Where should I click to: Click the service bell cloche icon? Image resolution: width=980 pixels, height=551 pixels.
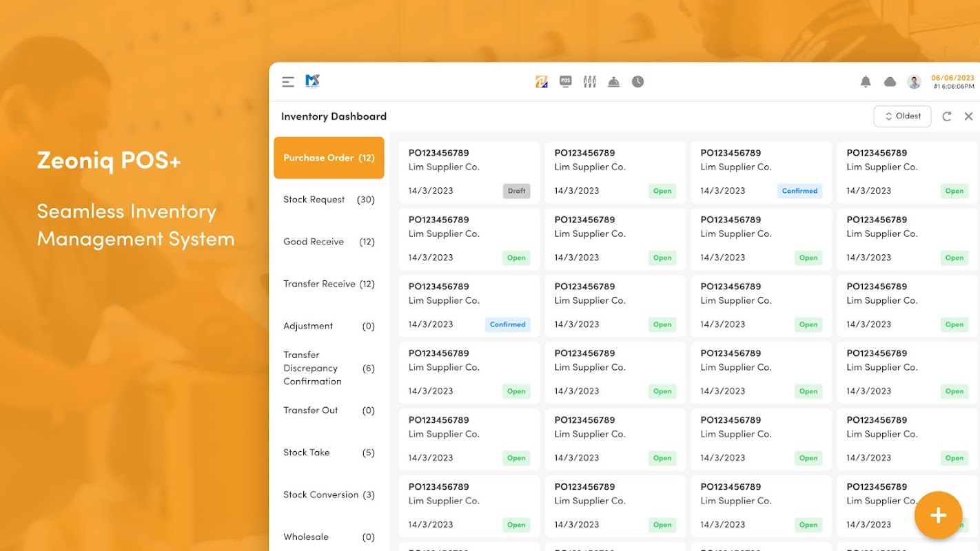tap(613, 82)
